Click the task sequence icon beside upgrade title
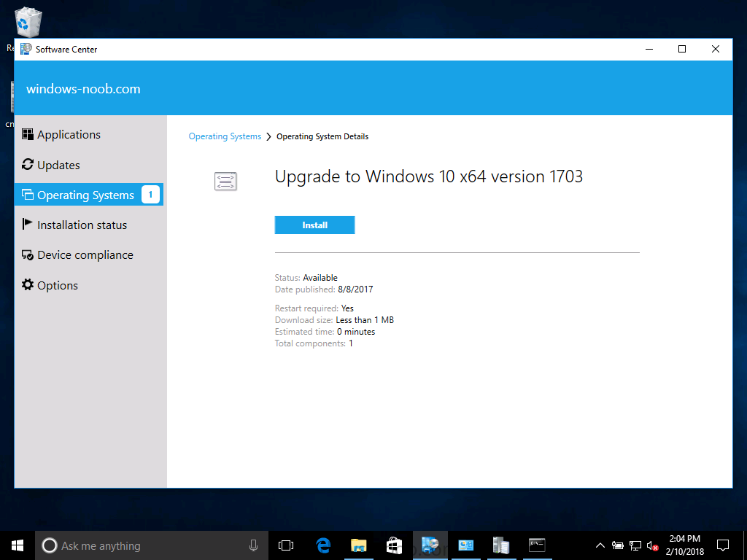This screenshot has height=560, width=747. tap(225, 181)
